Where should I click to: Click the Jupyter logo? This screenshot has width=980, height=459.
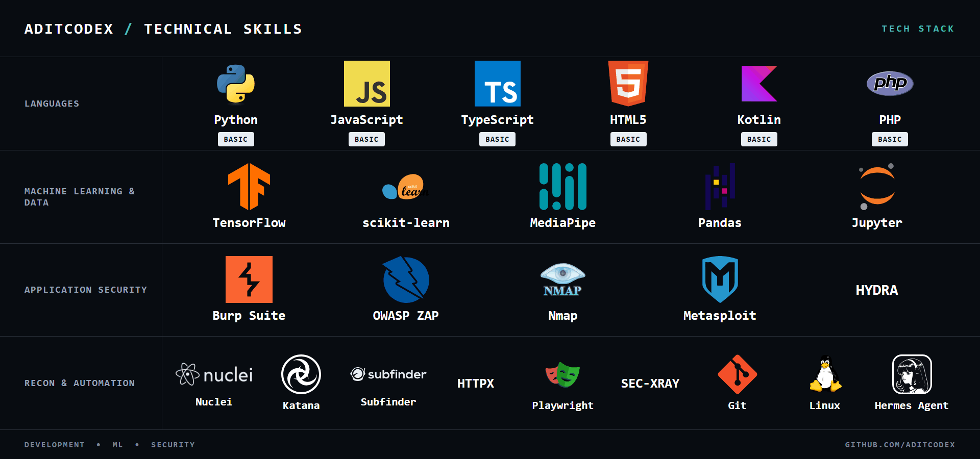point(877,187)
